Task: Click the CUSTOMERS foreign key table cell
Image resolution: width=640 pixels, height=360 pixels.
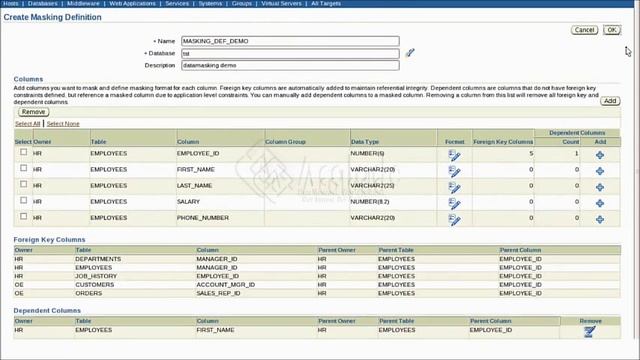Action: coord(95,284)
